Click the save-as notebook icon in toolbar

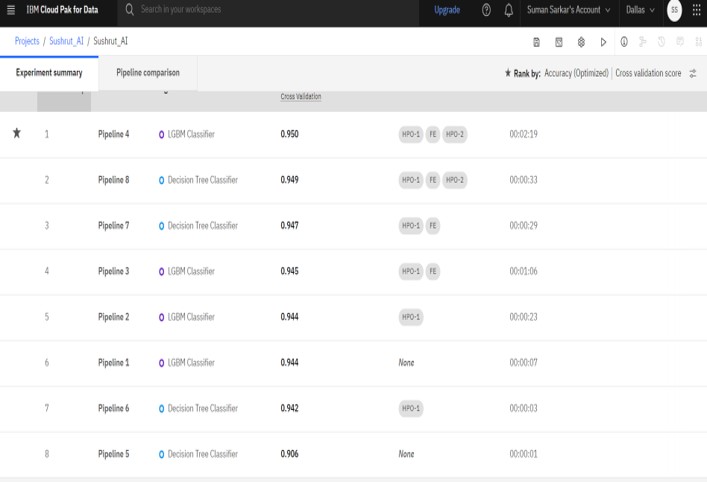[559, 42]
